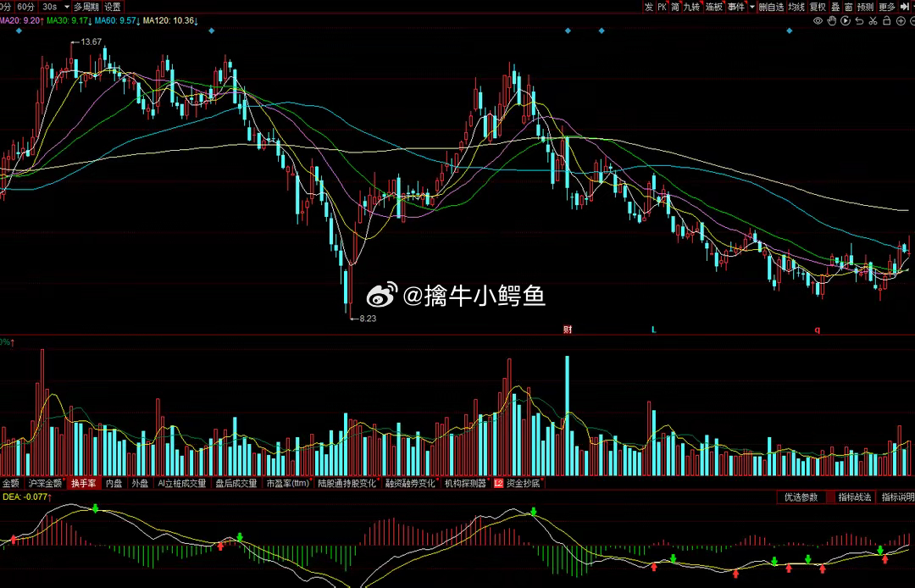
Task: Open the PK comparison tool
Action: coord(662,7)
